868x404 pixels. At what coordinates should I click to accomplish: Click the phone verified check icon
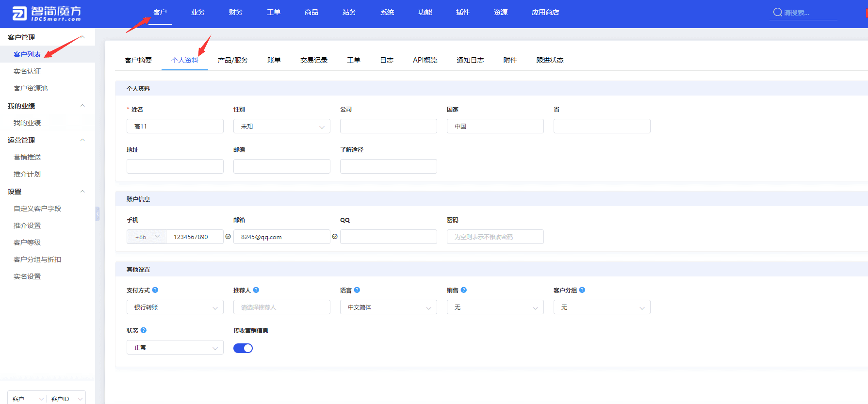click(x=228, y=237)
